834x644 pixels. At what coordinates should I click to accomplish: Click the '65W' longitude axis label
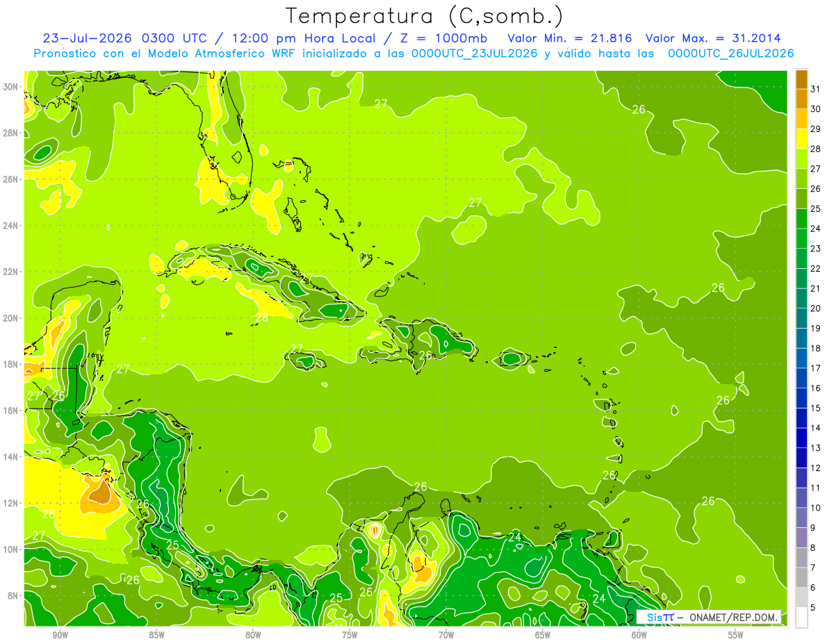tap(543, 635)
